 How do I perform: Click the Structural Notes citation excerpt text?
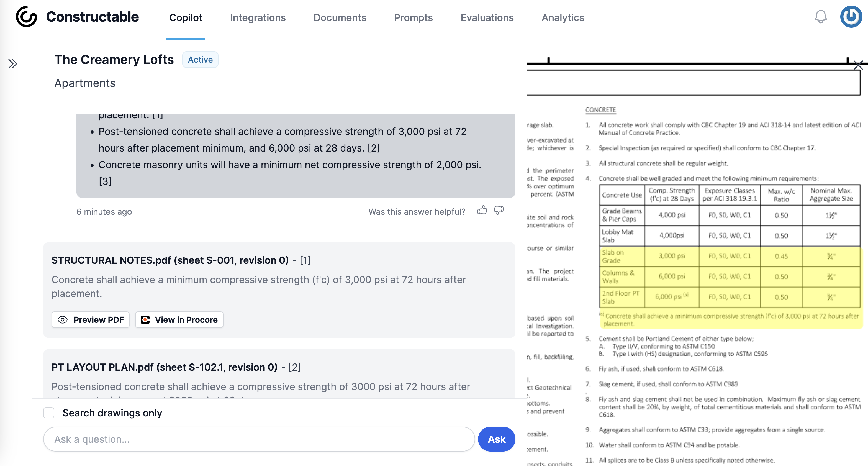(259, 286)
